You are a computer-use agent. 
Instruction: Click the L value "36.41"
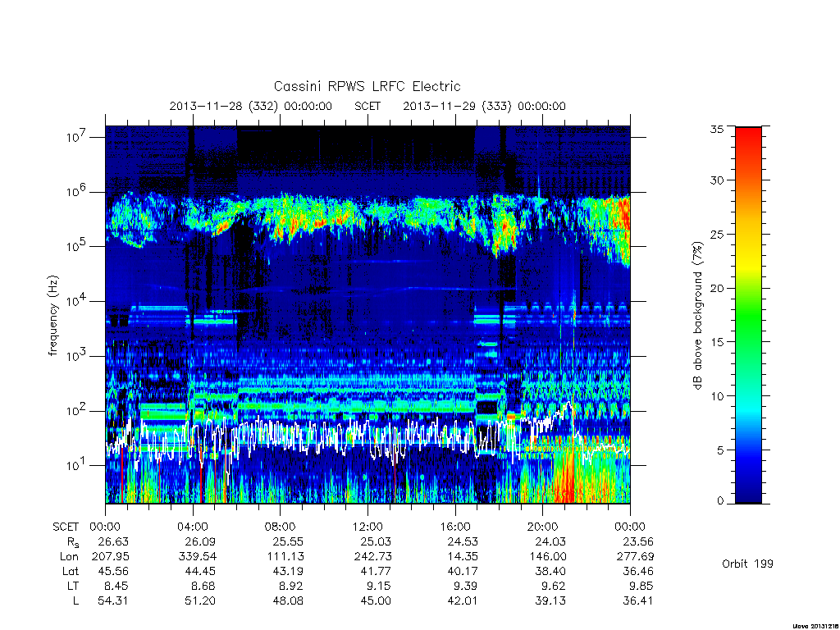coord(638,600)
